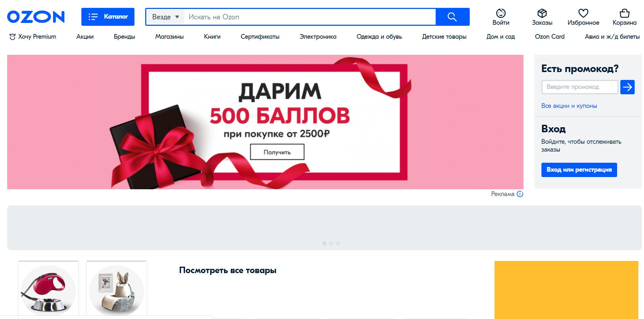Open Избранное heart icon
644x319 pixels.
click(x=583, y=13)
